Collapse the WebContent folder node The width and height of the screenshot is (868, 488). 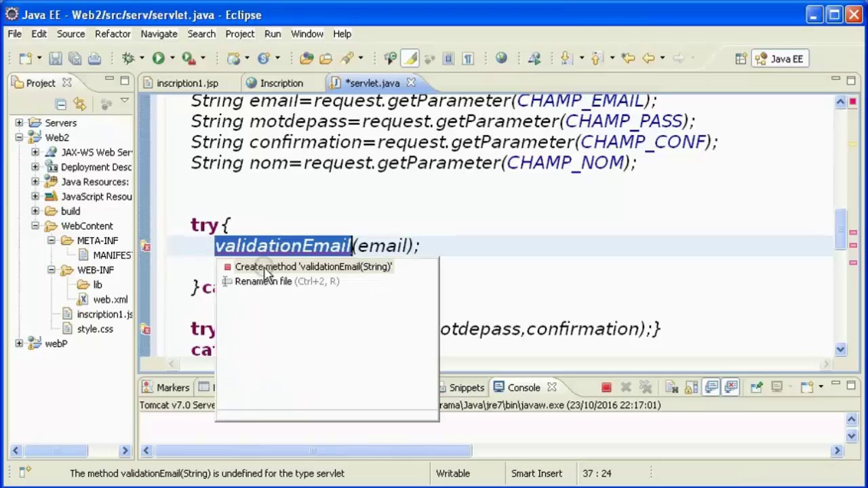(35, 226)
